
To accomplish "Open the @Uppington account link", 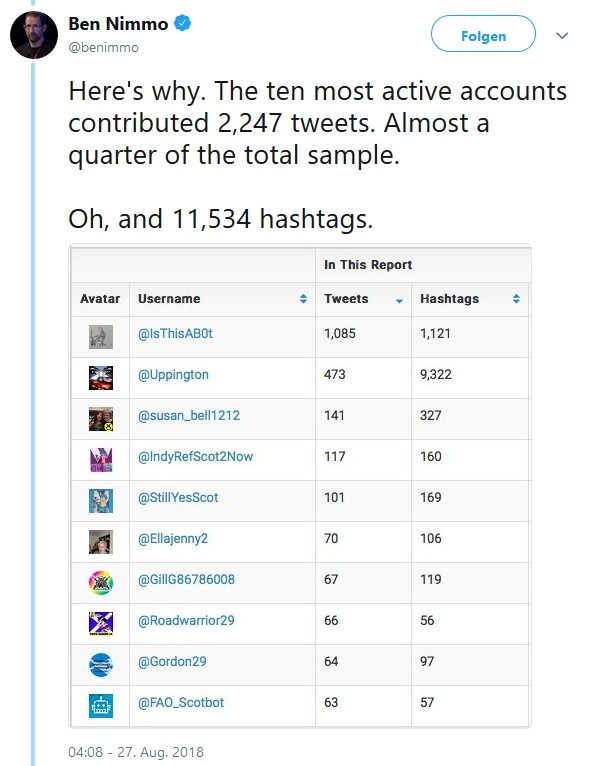I will click(173, 375).
